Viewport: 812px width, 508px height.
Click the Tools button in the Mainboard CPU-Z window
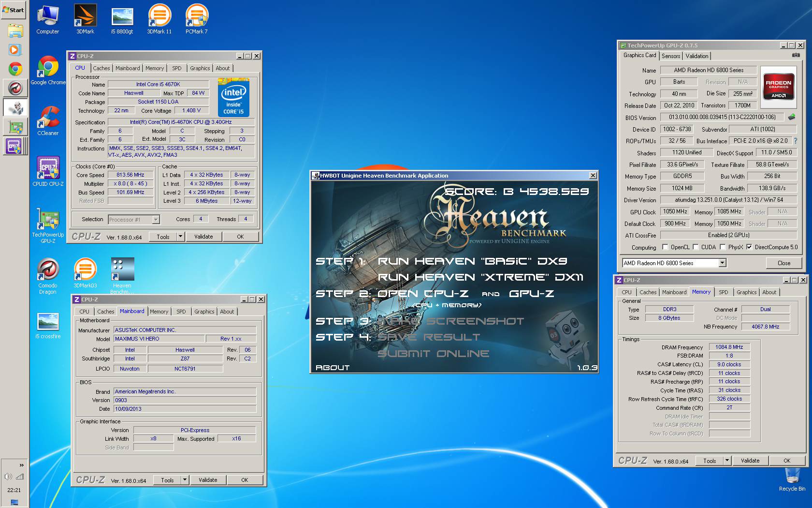click(x=167, y=480)
